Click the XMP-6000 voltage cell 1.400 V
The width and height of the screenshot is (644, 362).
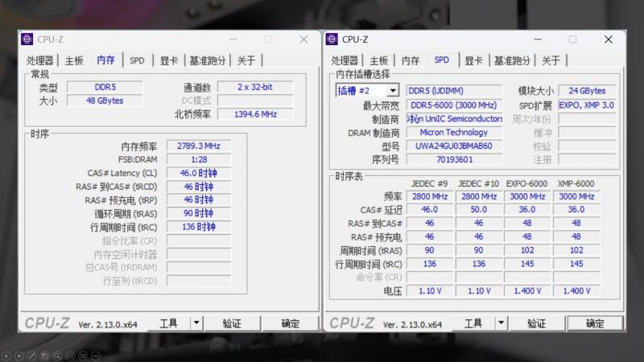click(576, 291)
